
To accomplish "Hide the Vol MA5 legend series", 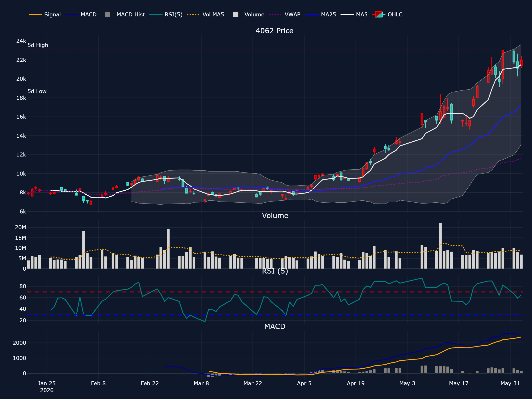I will click(205, 14).
